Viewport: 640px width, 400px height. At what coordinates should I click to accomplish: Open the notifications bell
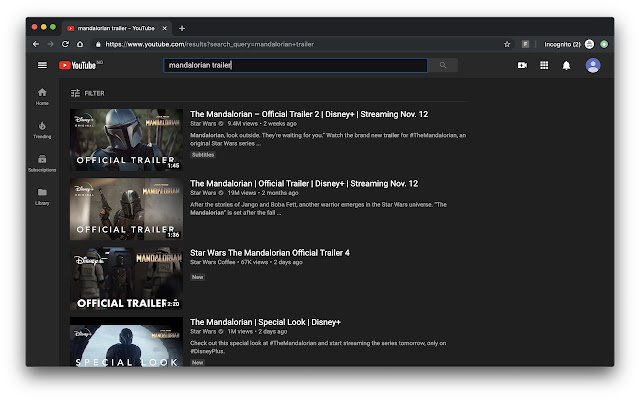(x=566, y=65)
